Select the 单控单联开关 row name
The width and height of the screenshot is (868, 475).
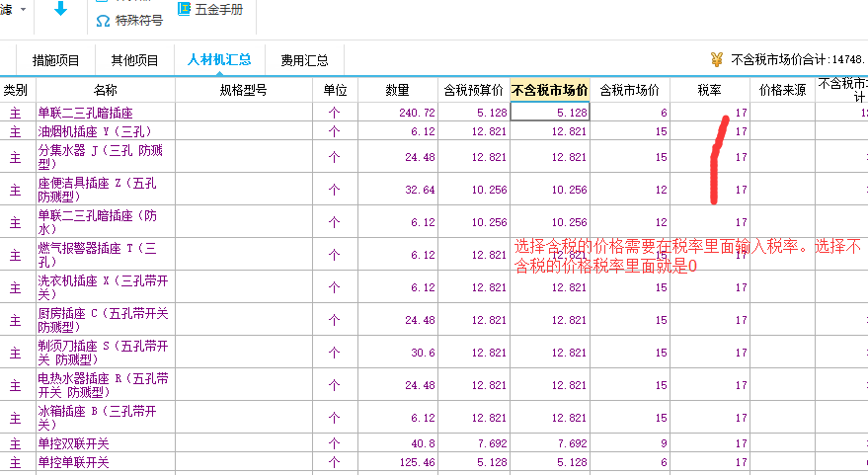[106, 462]
